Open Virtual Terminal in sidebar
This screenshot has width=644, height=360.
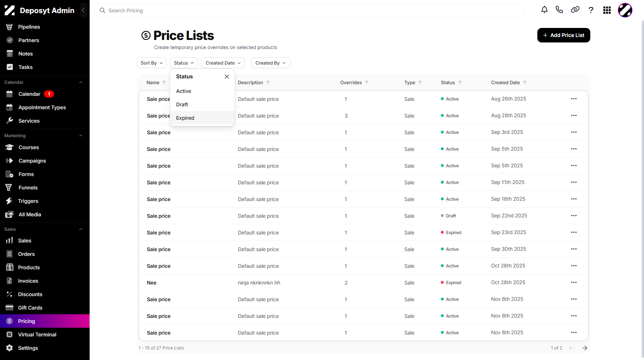45,335
